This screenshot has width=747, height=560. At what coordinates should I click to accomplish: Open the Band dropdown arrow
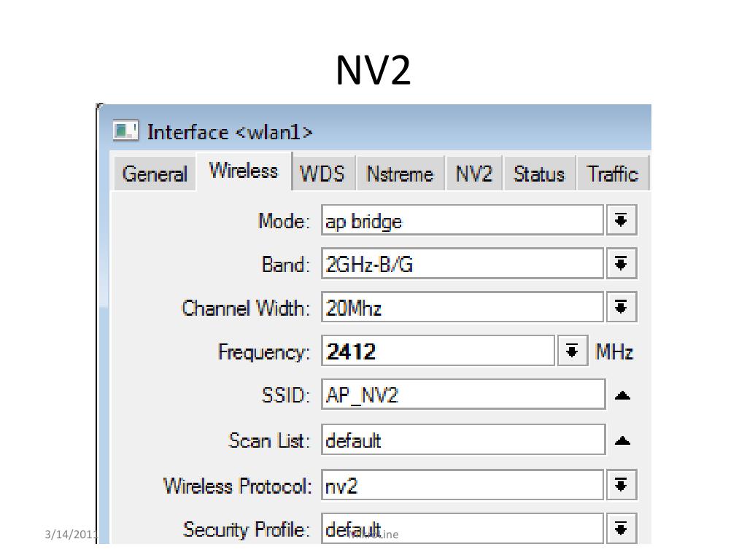click(x=622, y=264)
